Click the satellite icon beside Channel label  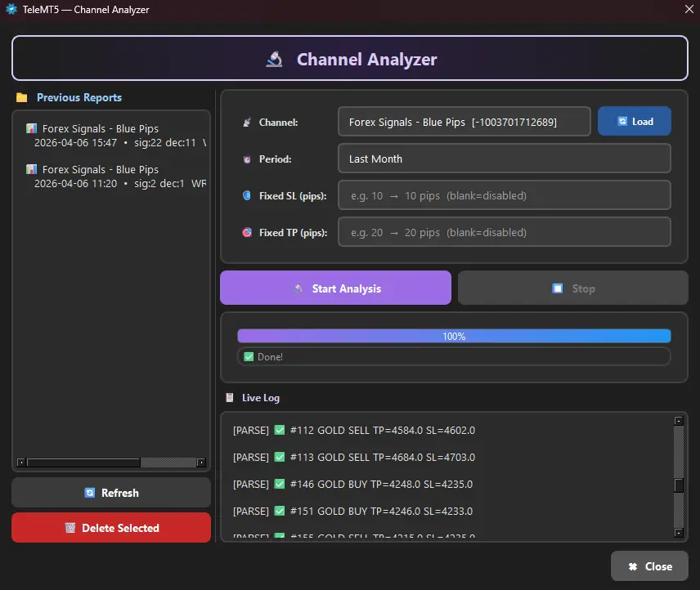tap(246, 123)
